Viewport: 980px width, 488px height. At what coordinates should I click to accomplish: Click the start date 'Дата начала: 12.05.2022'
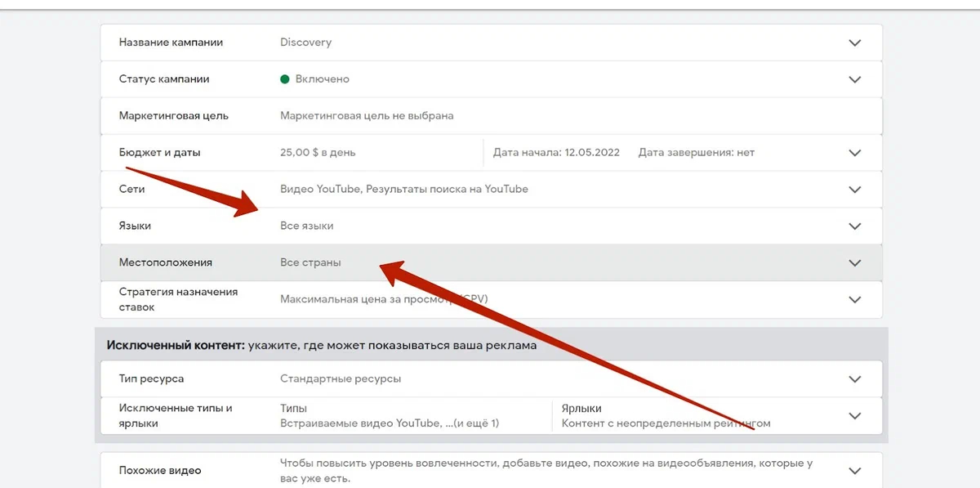(556, 153)
